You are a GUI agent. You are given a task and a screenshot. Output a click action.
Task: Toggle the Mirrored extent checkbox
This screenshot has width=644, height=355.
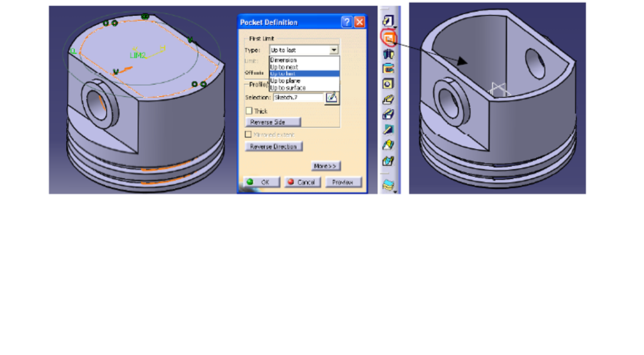tap(248, 134)
